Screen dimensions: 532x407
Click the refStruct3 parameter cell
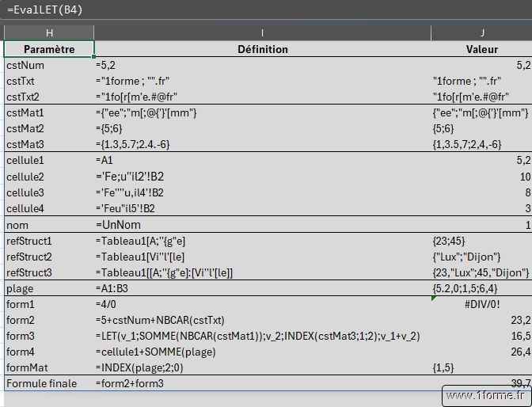[x=49, y=272]
